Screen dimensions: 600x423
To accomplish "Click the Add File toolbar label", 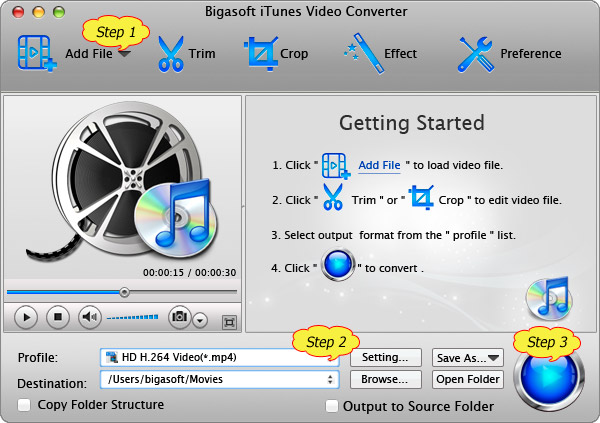I will pos(89,54).
